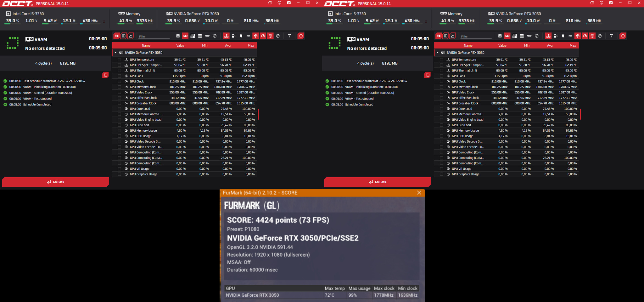Click 'GPU Crossbar Clock' row in left OCCT
Viewport: 644px width, 302px height.
(184, 103)
